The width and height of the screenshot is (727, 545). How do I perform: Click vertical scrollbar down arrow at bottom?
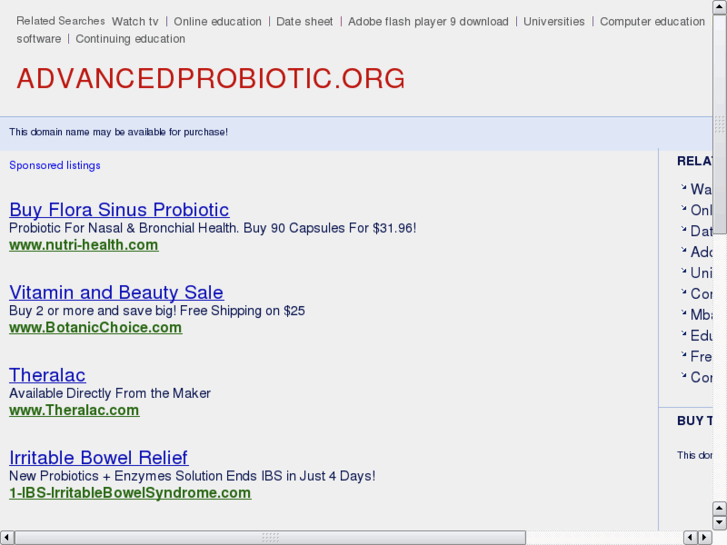click(x=720, y=523)
